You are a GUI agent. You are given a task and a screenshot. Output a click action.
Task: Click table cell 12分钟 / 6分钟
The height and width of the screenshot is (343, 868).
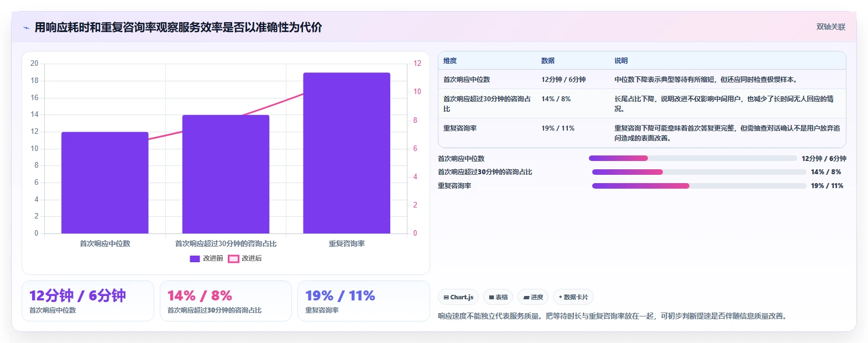(x=563, y=80)
